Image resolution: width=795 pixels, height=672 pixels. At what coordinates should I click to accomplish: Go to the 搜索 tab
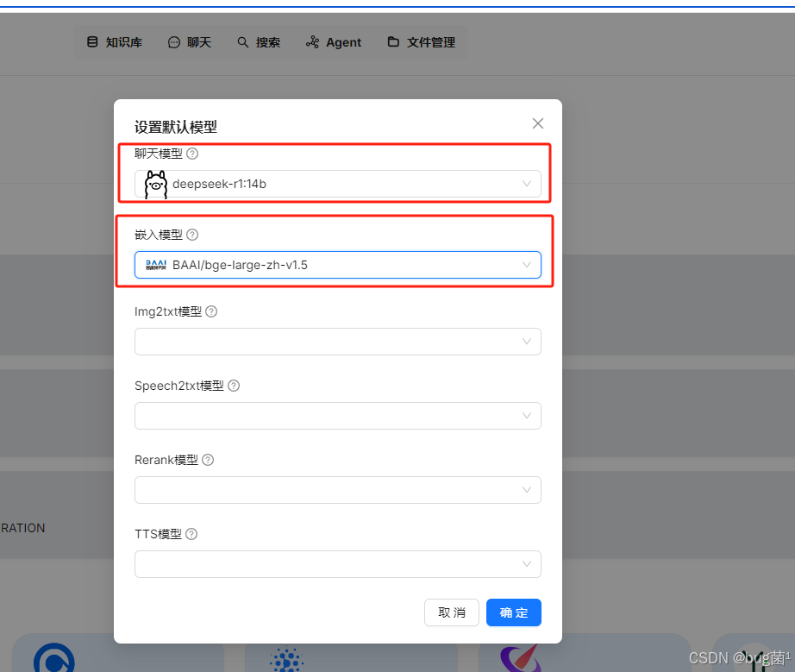pos(259,42)
